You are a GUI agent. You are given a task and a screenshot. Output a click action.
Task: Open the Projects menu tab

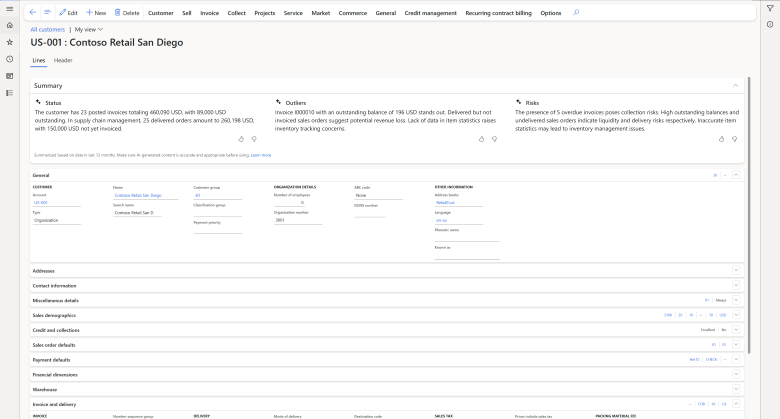click(265, 13)
